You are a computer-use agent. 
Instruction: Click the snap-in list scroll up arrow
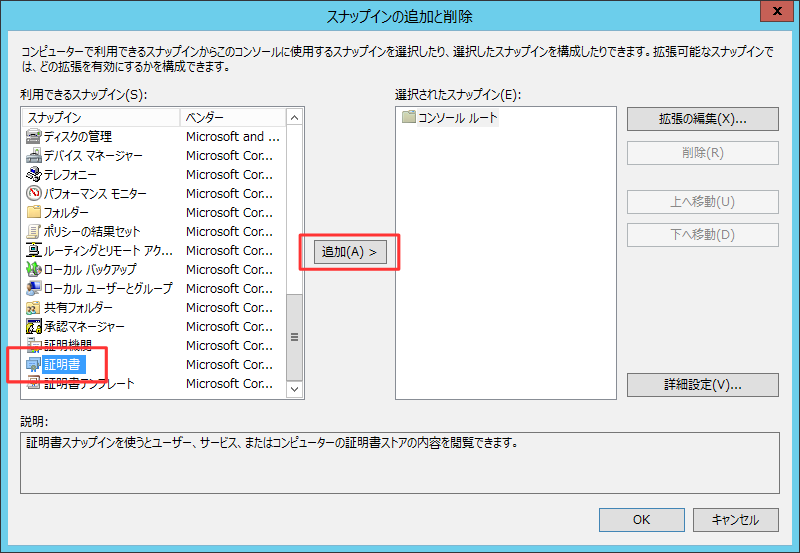click(x=294, y=118)
